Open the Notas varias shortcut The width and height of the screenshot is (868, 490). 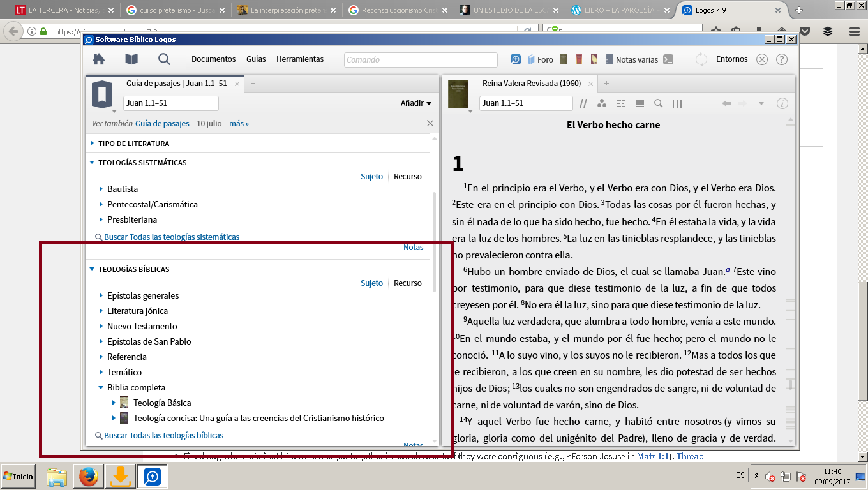632,59
